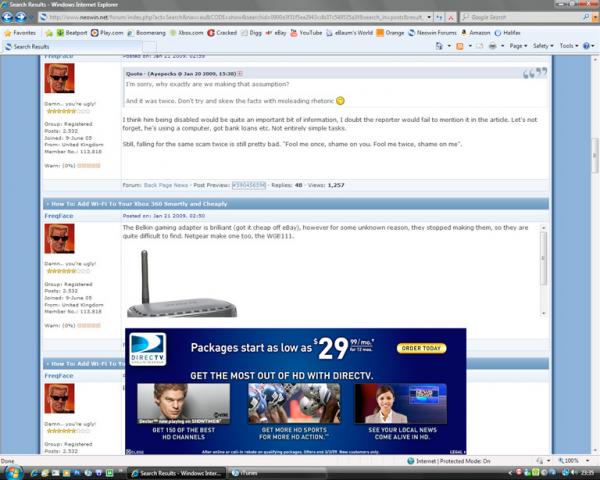Viewport: 600px width, 480px height.
Task: Open the Print options dropdown arrow
Action: click(x=502, y=46)
